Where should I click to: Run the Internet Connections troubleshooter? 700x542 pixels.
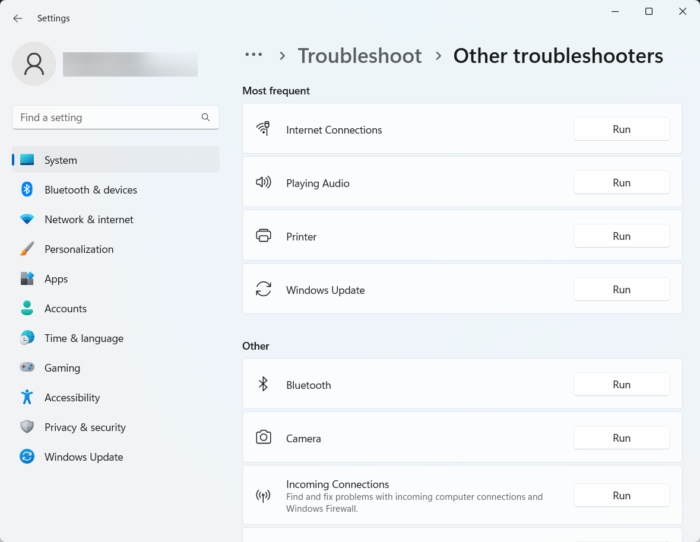point(621,129)
